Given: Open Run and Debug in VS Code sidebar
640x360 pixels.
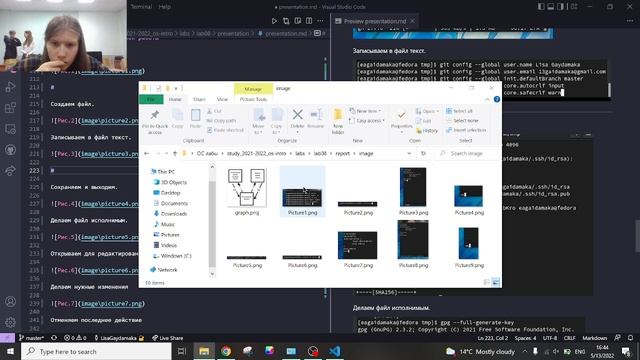Looking at the screenshot, I should (10, 87).
